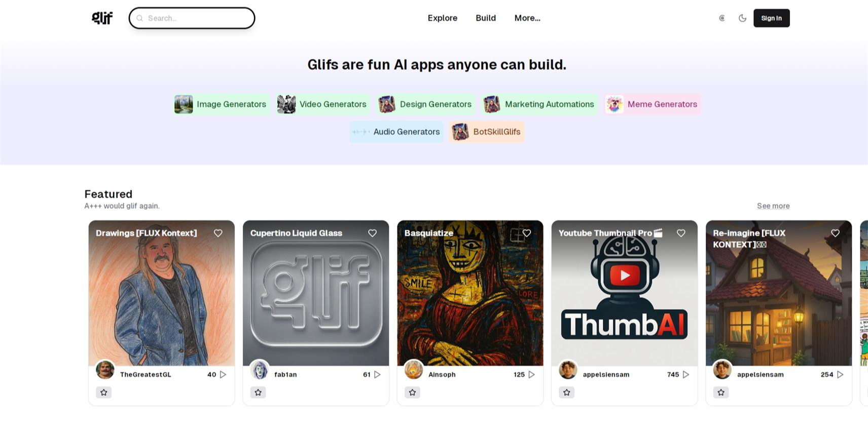Star the Re-imagine card
Viewport: 868px width, 428px height.
tap(721, 393)
